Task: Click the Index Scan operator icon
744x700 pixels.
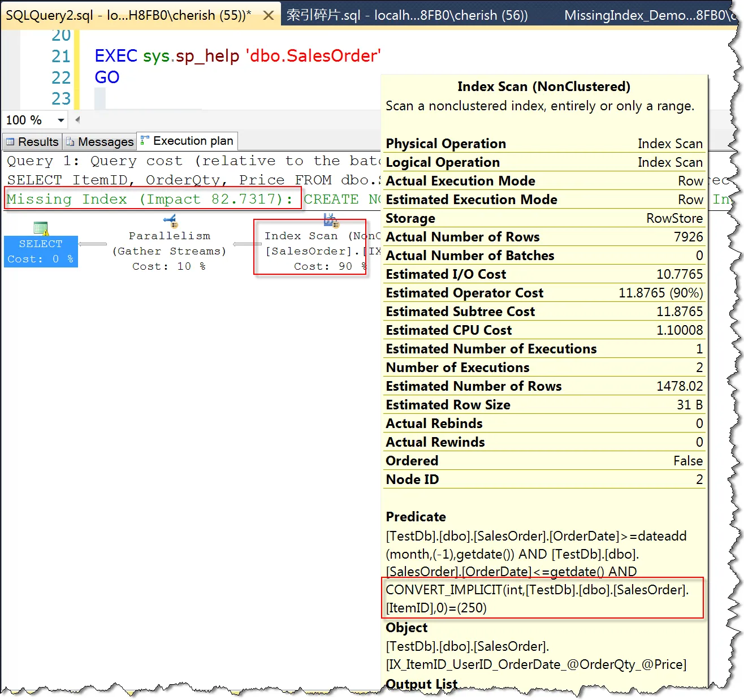Action: coord(331,220)
